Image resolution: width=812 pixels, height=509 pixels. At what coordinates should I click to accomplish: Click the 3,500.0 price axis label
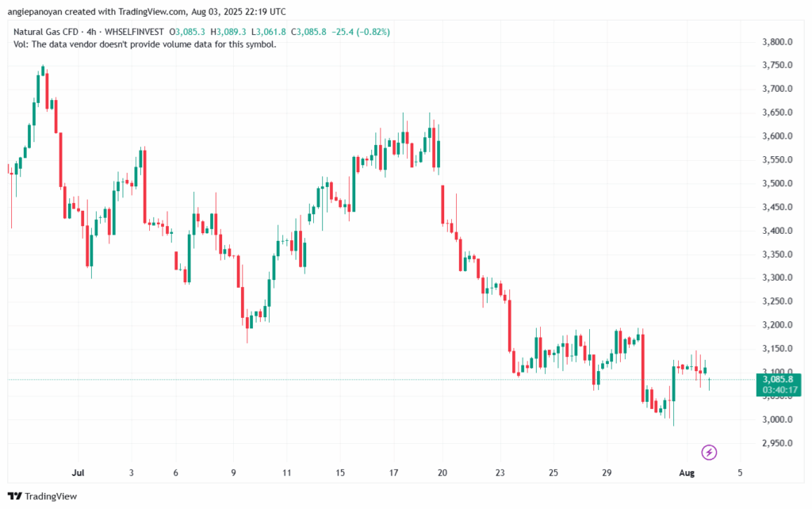(x=777, y=183)
